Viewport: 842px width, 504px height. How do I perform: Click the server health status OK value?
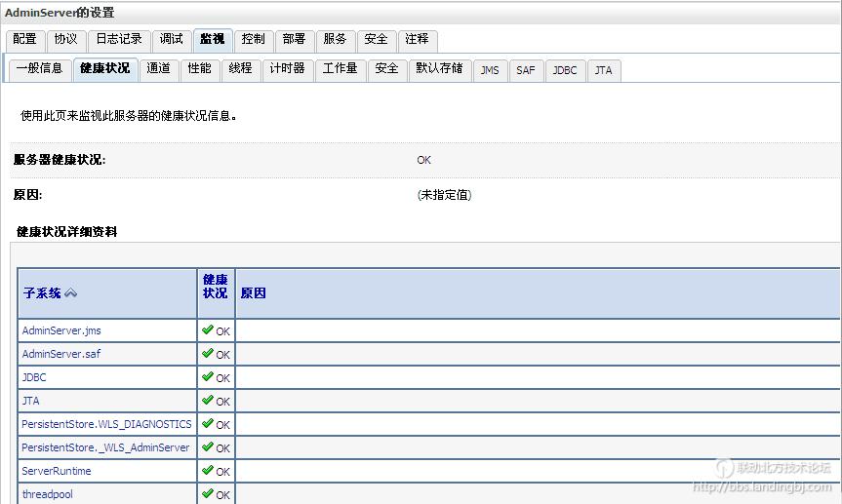(423, 160)
